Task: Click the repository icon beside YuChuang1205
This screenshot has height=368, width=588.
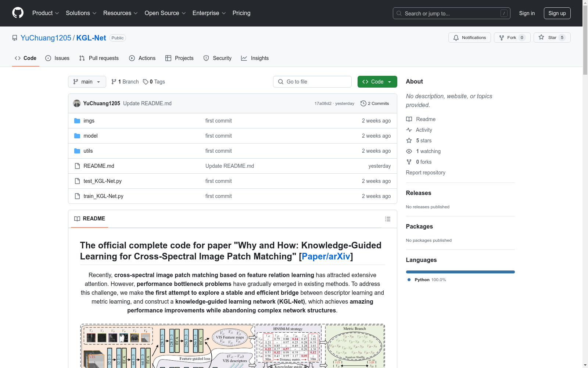Action: tap(15, 38)
